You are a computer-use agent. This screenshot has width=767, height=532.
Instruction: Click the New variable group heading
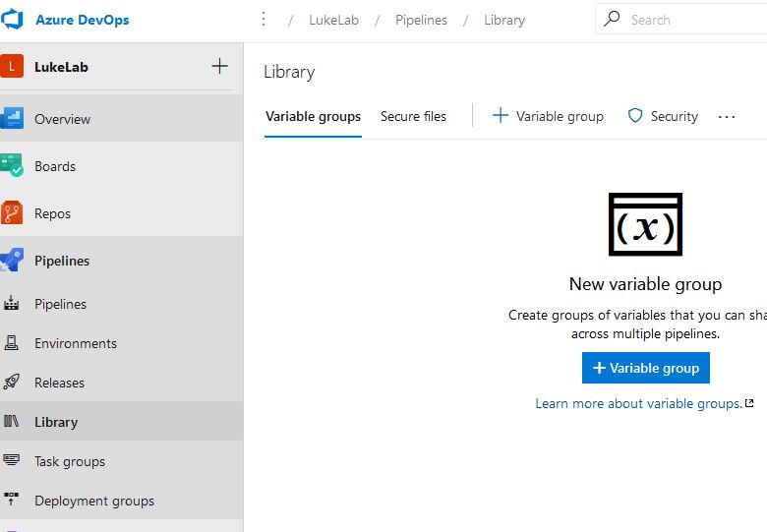pos(646,284)
